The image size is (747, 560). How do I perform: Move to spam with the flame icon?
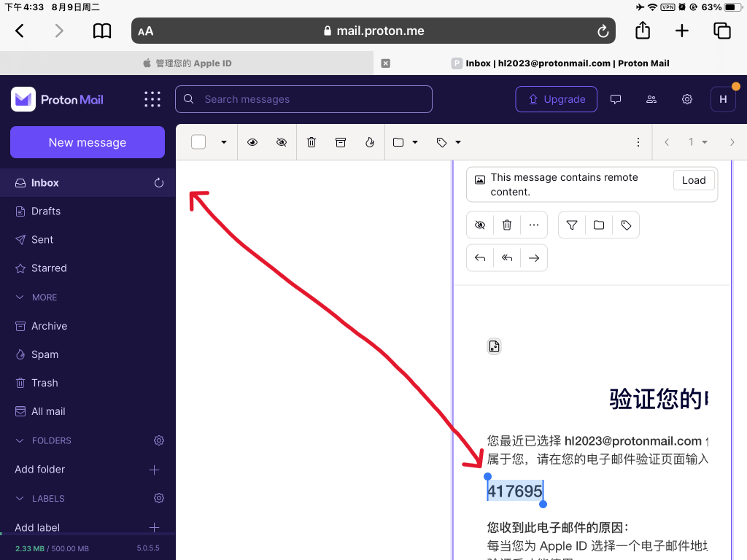coord(370,142)
